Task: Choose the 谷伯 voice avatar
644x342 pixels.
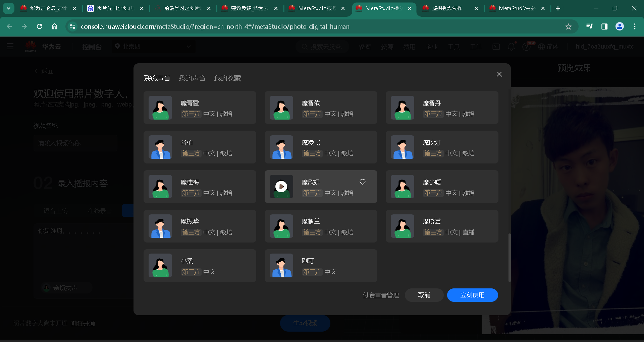Action: 160,147
